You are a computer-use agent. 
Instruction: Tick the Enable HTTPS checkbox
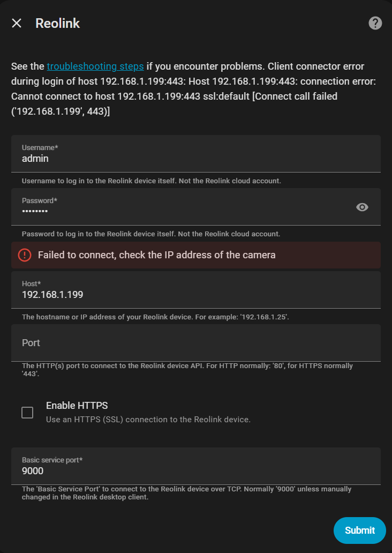click(27, 412)
